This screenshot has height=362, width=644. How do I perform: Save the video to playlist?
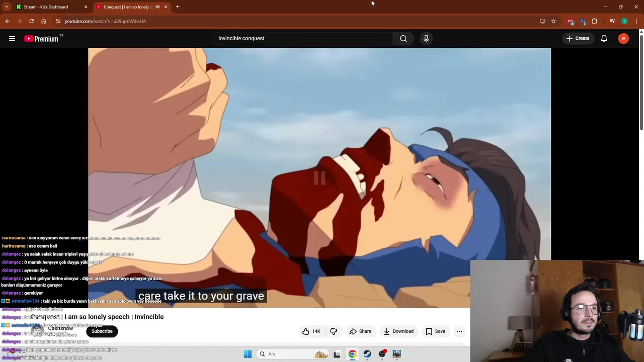pos(435,331)
